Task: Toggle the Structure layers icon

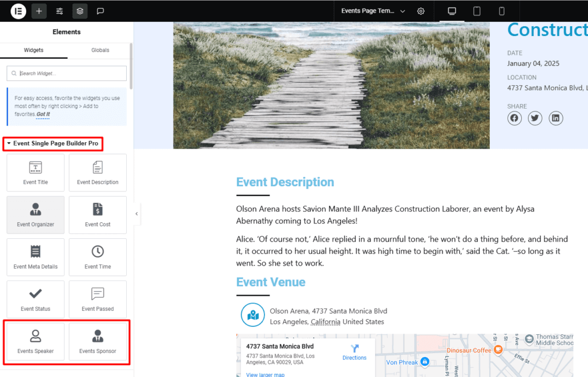Action: click(x=80, y=11)
